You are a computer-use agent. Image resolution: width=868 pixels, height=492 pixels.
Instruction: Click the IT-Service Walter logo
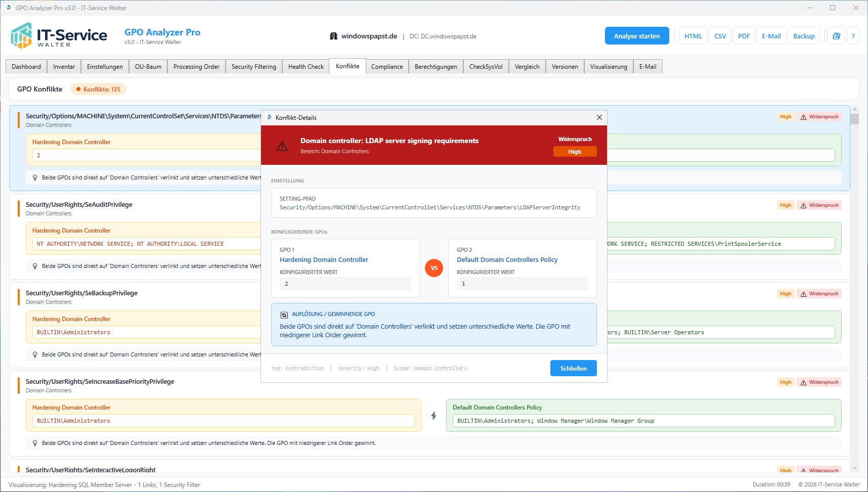click(x=59, y=35)
